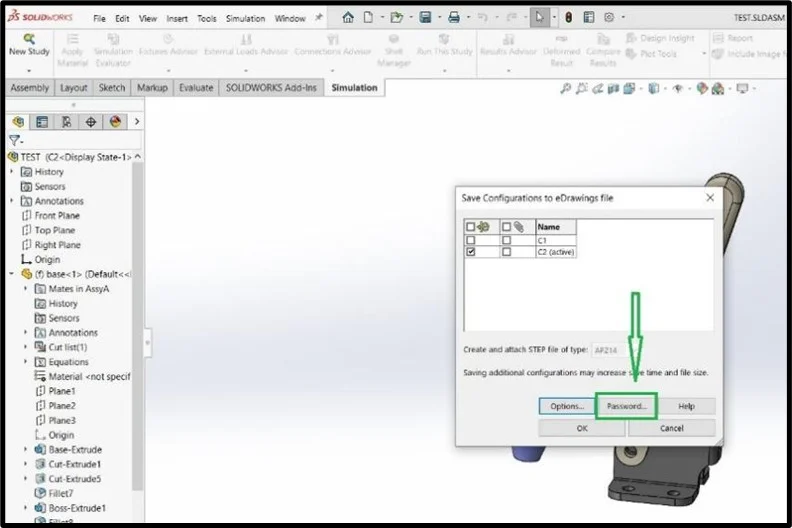This screenshot has width=792, height=528.
Task: Click the New Study icon
Action: click(29, 39)
